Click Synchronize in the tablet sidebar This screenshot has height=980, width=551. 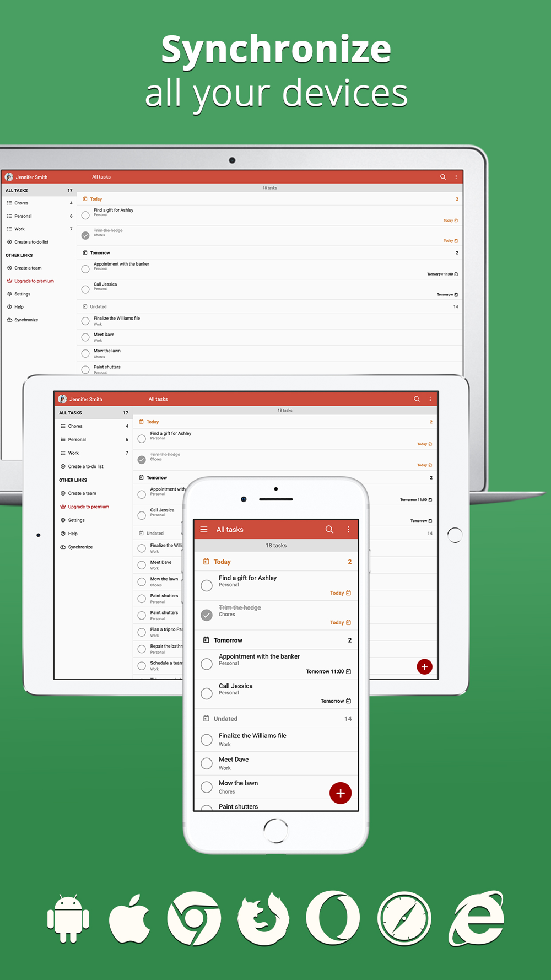[80, 547]
